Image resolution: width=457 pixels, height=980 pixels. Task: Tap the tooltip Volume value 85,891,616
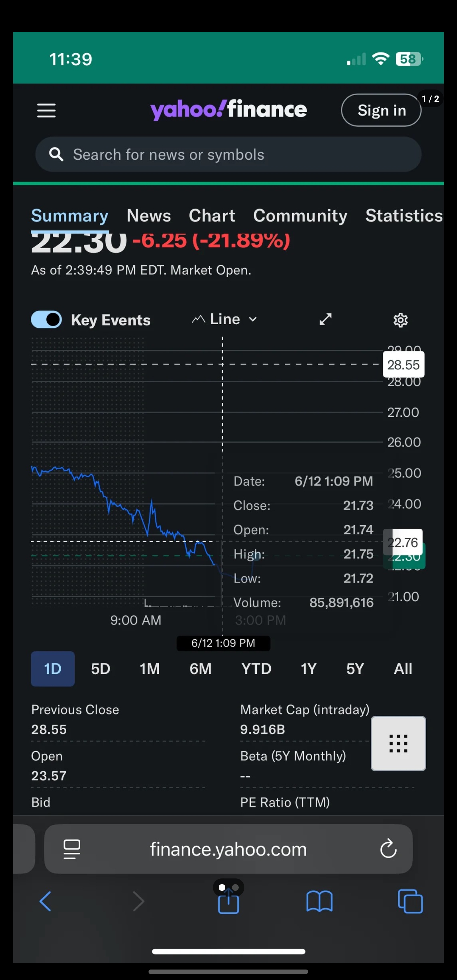[341, 603]
